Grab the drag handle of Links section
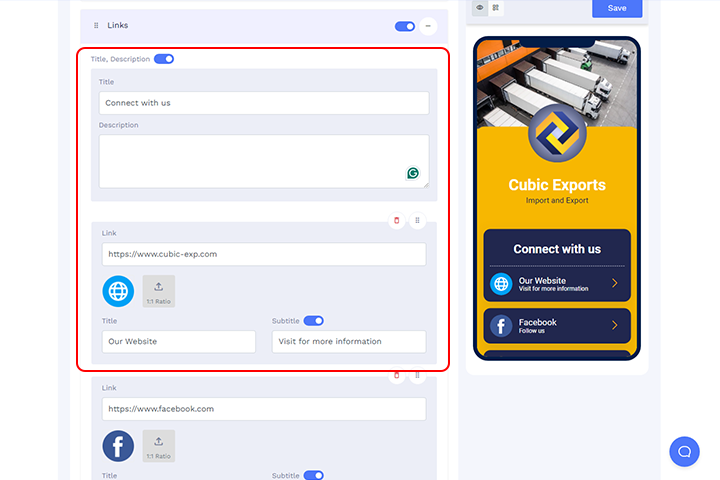This screenshot has height=480, width=720. [96, 25]
